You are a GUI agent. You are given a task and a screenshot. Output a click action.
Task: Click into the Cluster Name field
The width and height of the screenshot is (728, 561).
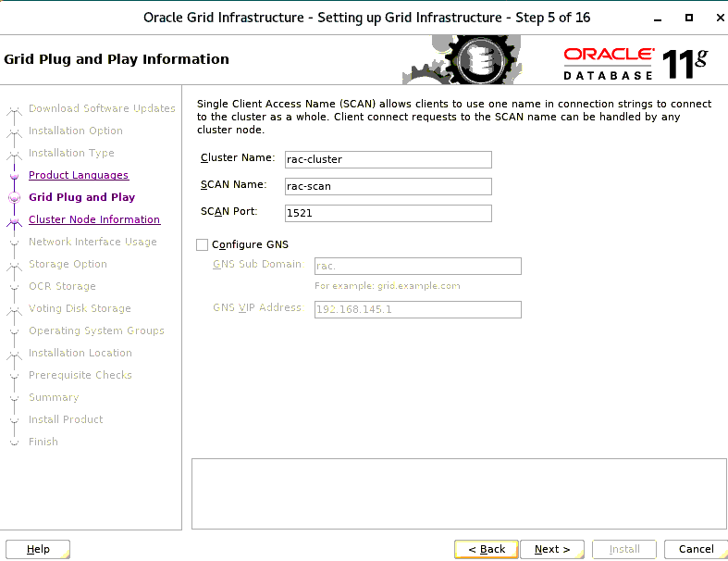(388, 159)
